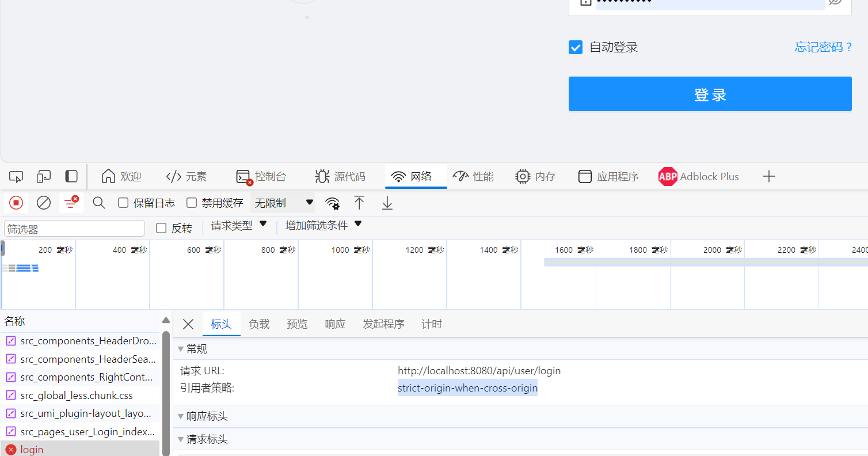Uncheck the 自动登录 checkbox
The height and width of the screenshot is (456, 868).
tap(576, 47)
